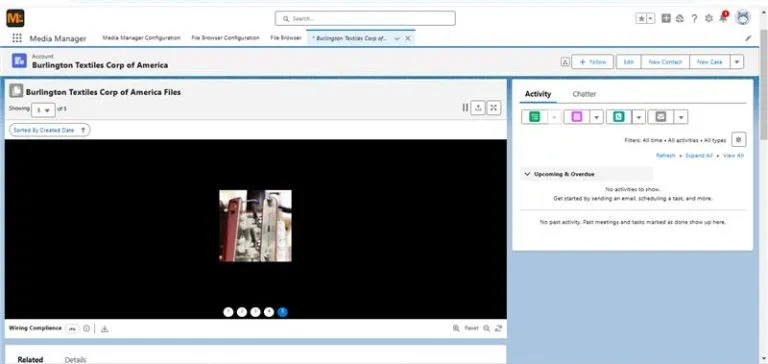Screen dimensions: 768x364
Task: Open the activity filter settings gear
Action: 739,140
